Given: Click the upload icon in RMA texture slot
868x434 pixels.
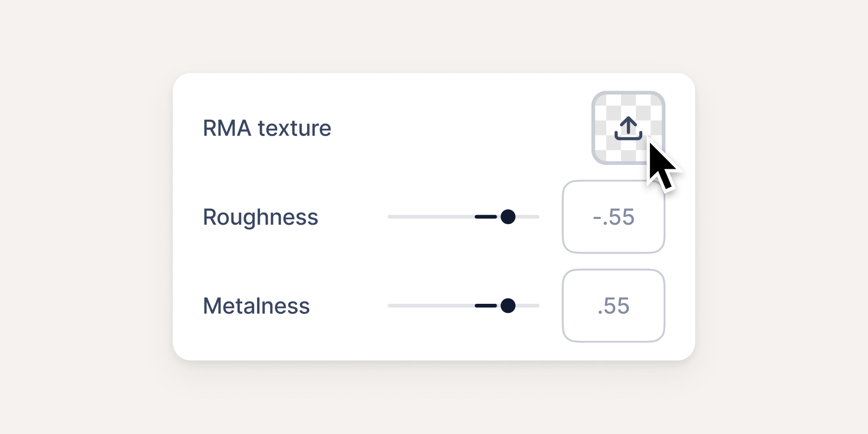Looking at the screenshot, I should (x=628, y=129).
